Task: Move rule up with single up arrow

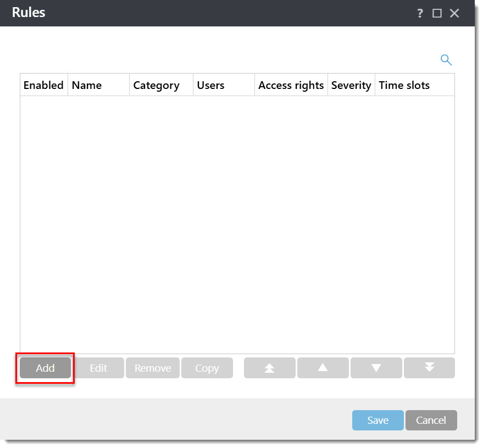Action: coord(323,368)
